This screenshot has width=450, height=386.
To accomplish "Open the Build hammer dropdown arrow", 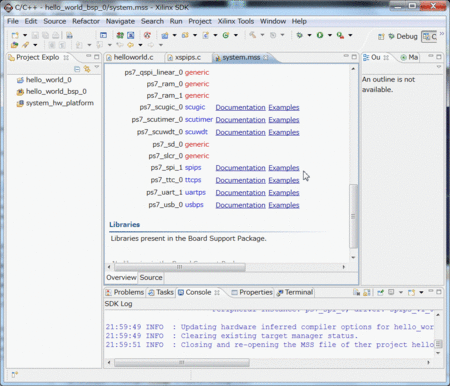I will coord(262,35).
